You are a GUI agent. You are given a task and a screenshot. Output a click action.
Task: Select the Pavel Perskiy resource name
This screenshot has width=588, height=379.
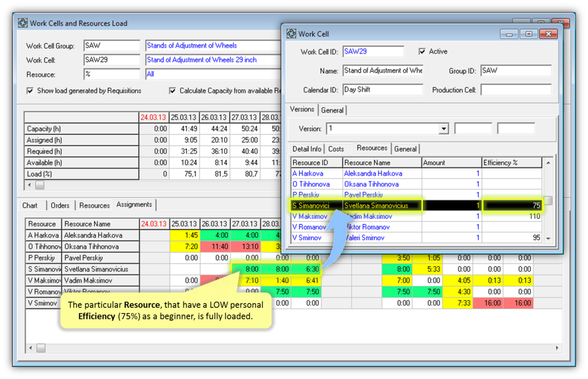click(364, 195)
